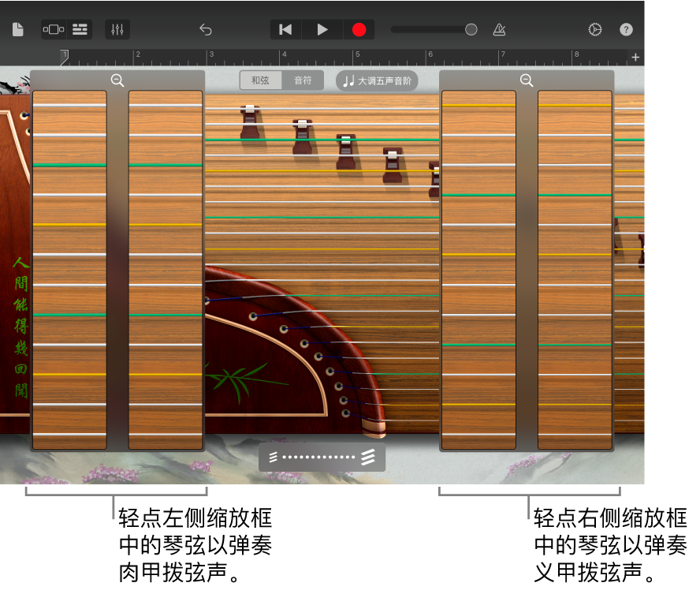
Task: Jump to beginning of song
Action: pos(285,29)
